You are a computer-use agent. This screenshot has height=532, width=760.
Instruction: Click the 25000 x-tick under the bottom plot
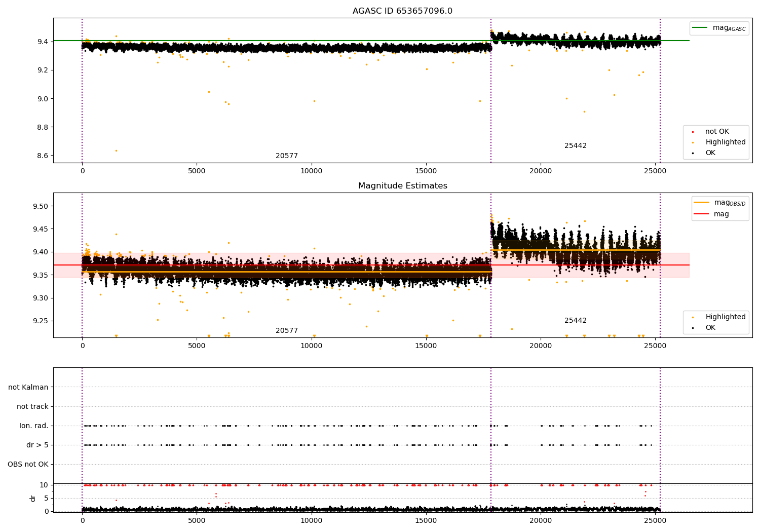(x=655, y=520)
